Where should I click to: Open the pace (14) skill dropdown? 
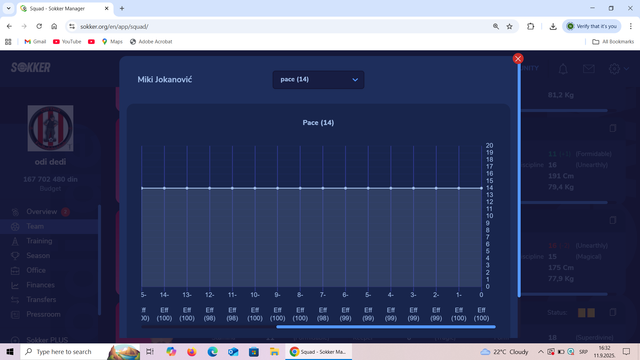tap(318, 80)
